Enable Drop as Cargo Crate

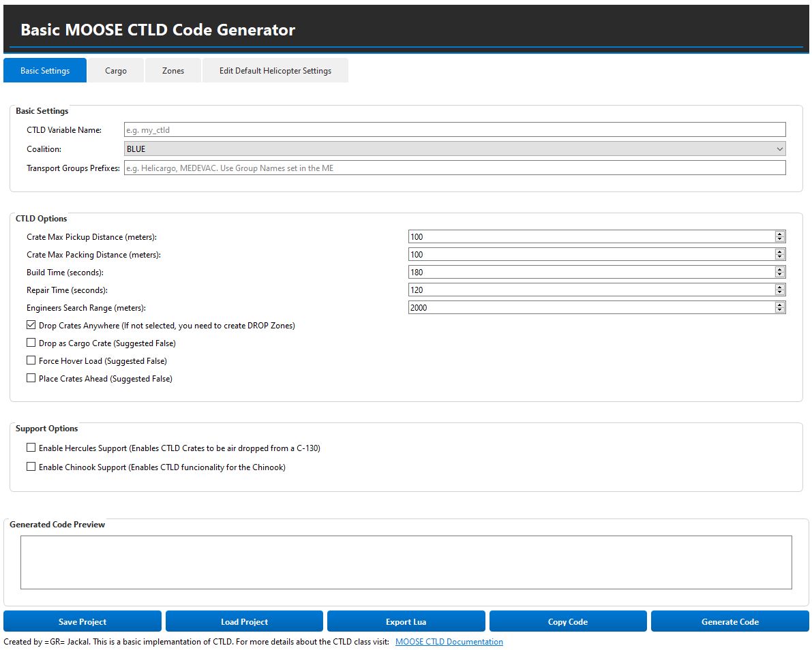[31, 343]
